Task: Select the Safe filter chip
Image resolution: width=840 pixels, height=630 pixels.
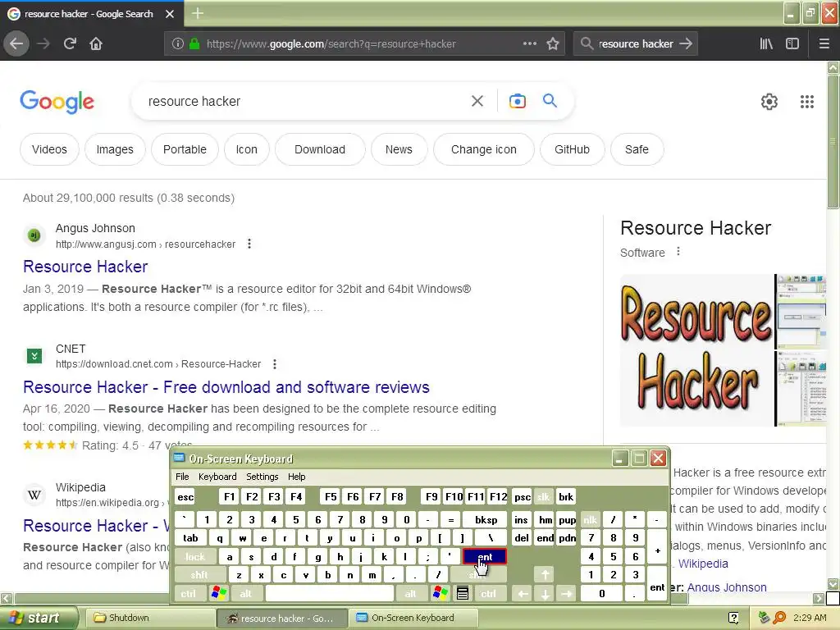Action: [637, 149]
